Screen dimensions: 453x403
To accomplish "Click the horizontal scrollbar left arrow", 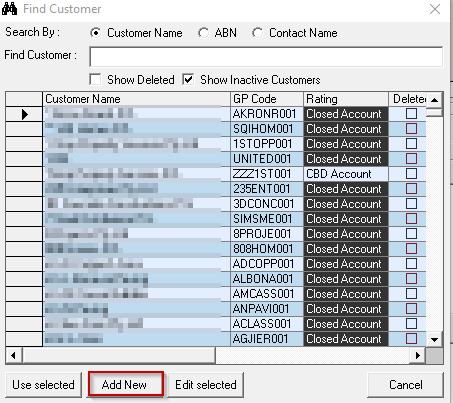I will tap(14, 356).
